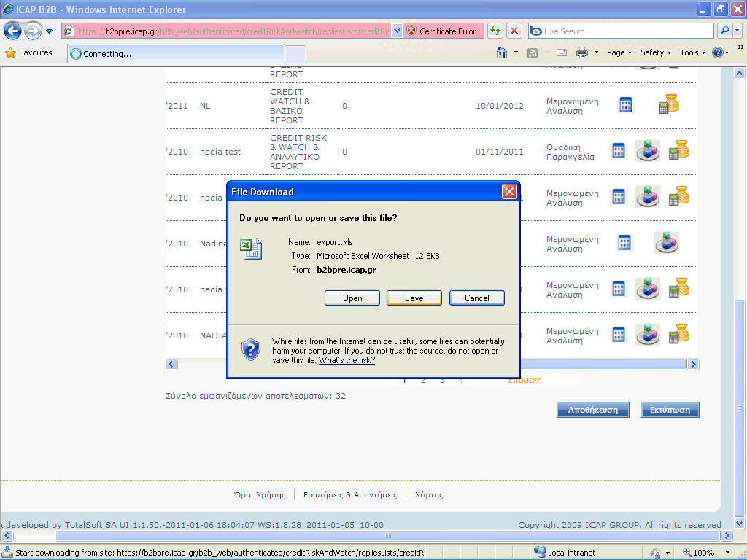Click the calendar icon in nadia test row

coord(619,151)
